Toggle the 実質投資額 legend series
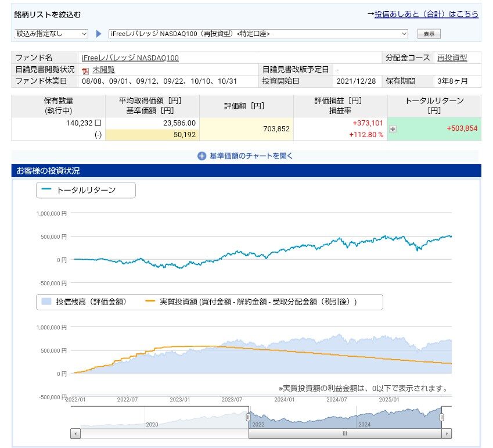The image size is (493, 448). (251, 302)
